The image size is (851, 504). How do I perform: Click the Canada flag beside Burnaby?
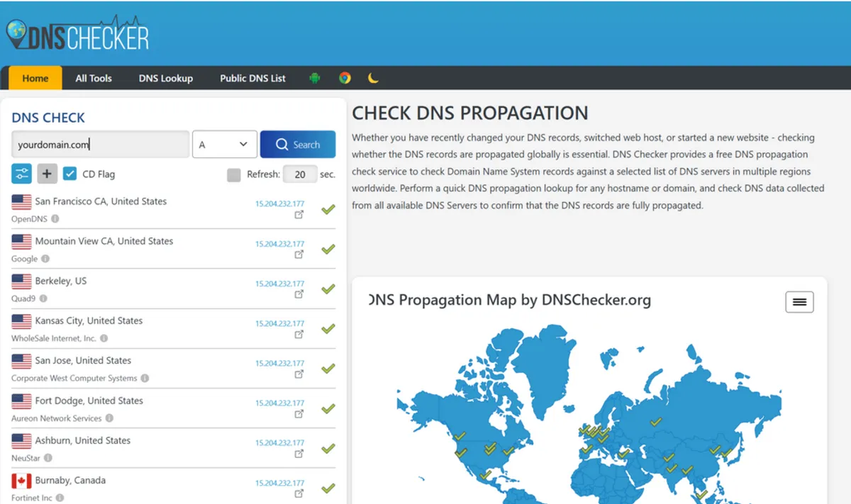click(21, 479)
